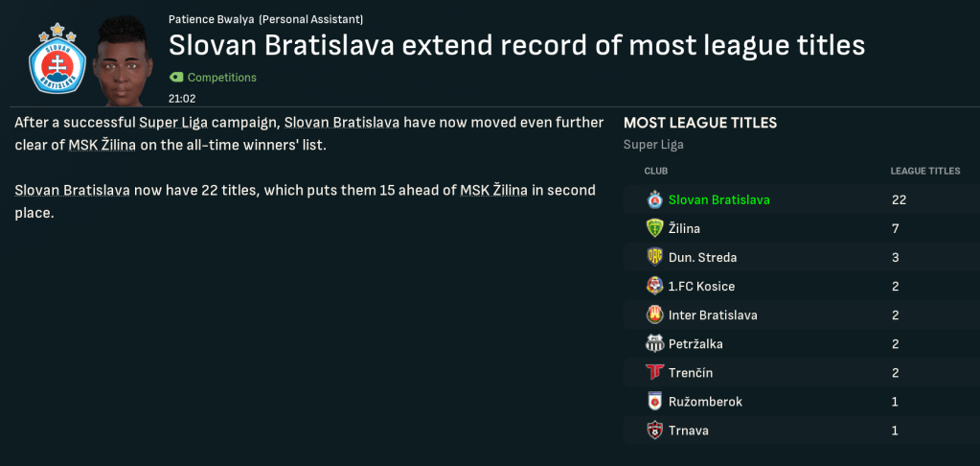Open the Competitions category link
Viewport: 980px width, 466px height.
[221, 78]
